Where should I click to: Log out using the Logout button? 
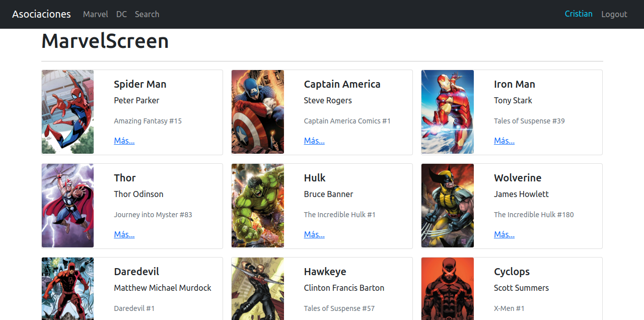(614, 14)
